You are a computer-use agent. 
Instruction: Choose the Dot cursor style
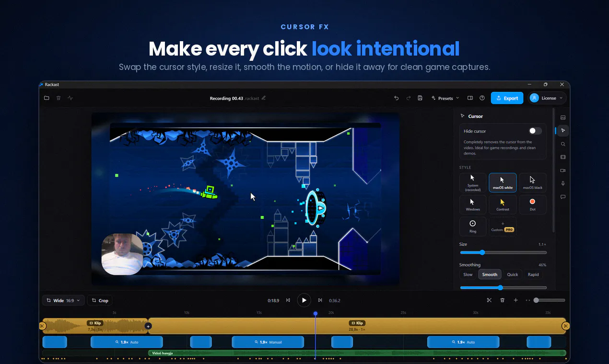pos(532,205)
